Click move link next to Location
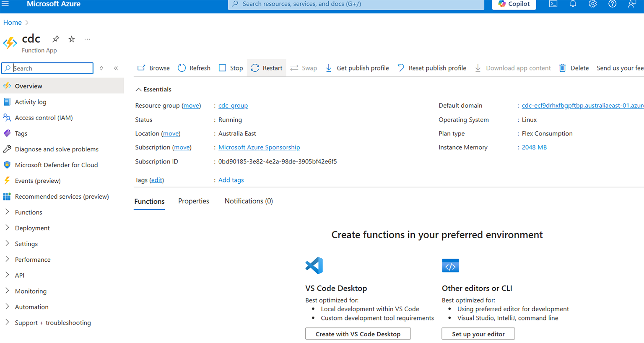Viewport: 644px width, 343px height. point(171,133)
